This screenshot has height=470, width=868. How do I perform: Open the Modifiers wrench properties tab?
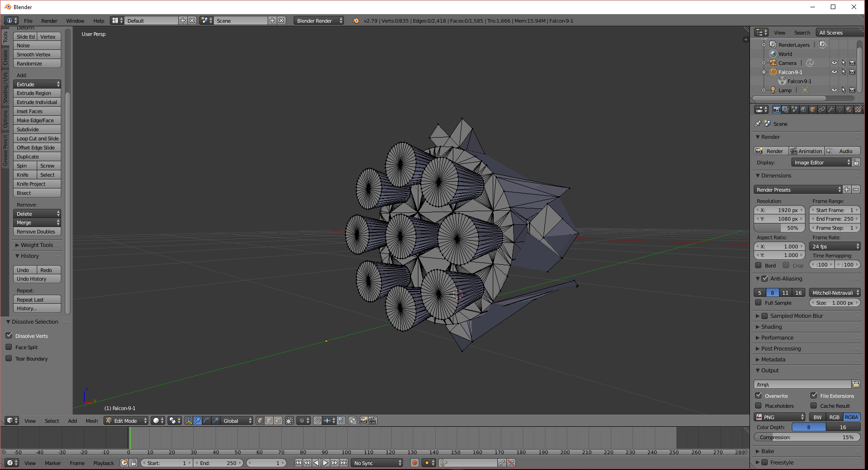point(831,109)
